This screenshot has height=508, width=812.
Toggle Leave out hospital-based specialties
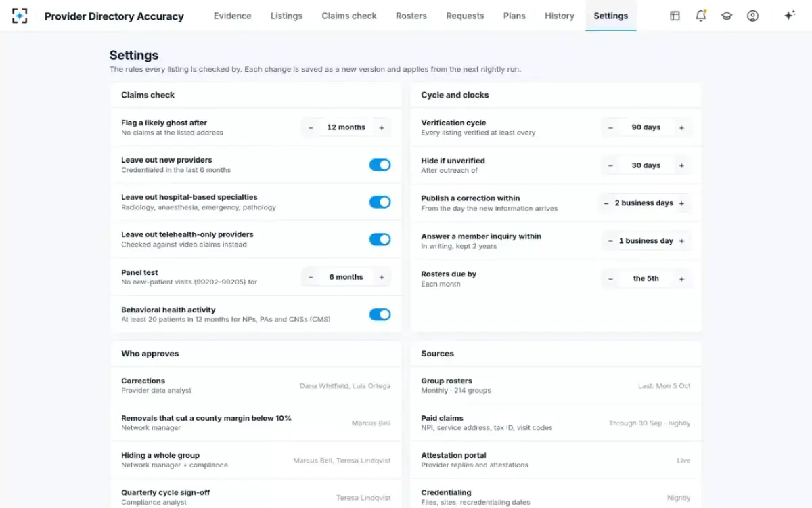click(x=380, y=202)
